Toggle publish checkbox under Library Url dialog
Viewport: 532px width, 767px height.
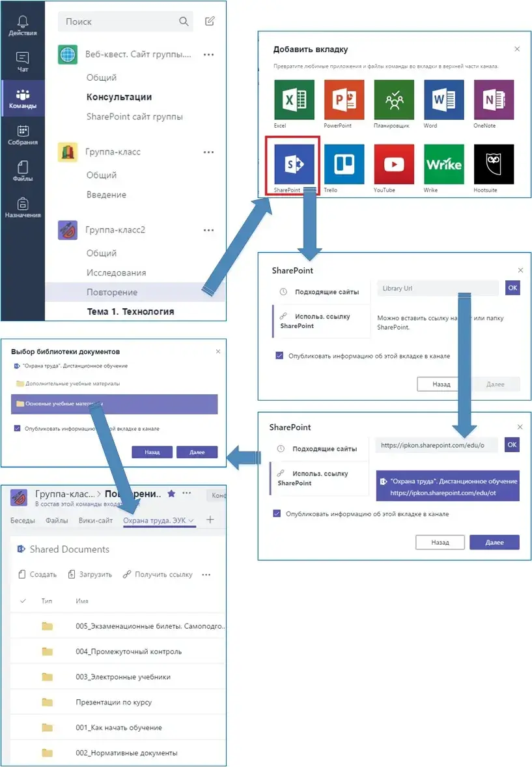pyautogui.click(x=279, y=356)
